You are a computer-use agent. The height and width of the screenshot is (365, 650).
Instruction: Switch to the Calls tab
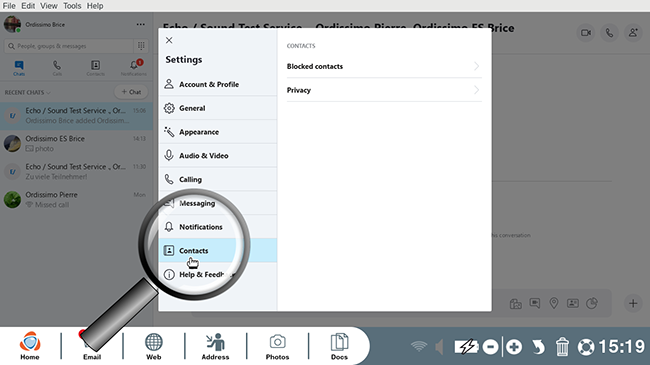click(57, 68)
